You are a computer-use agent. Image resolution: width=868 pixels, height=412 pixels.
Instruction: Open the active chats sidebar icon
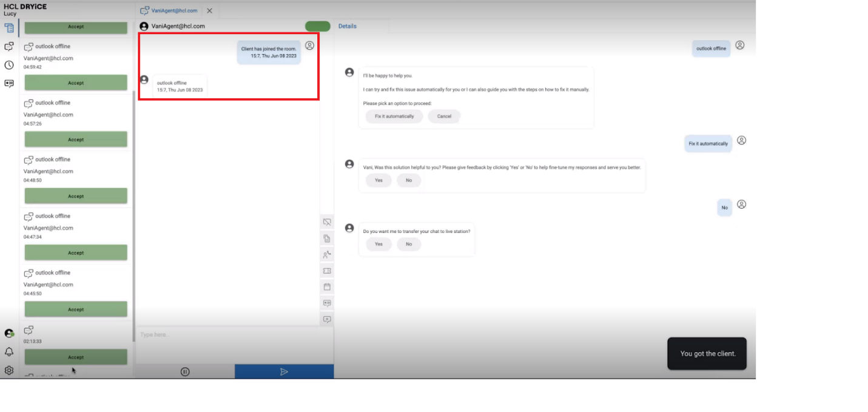(x=9, y=47)
